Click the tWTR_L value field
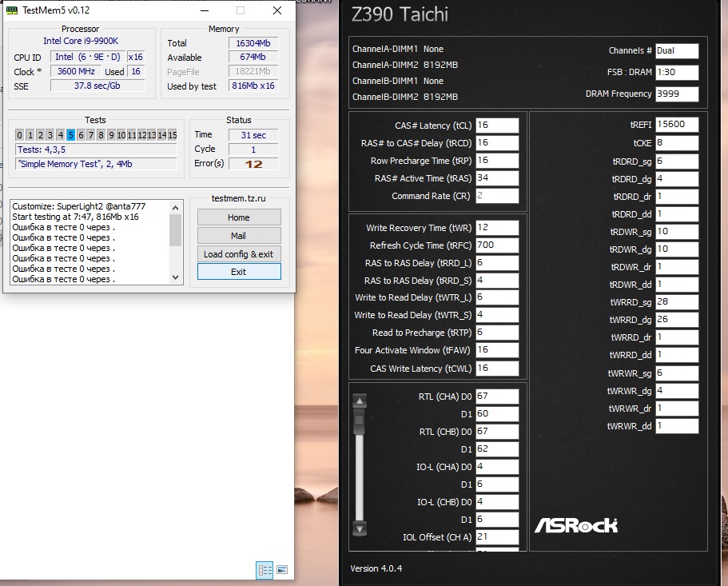 pyautogui.click(x=497, y=297)
